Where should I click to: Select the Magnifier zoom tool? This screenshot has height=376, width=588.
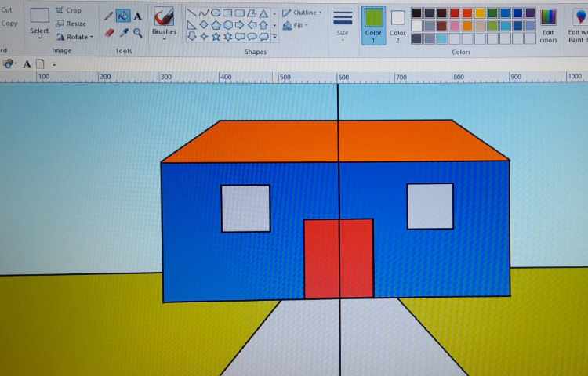point(138,33)
